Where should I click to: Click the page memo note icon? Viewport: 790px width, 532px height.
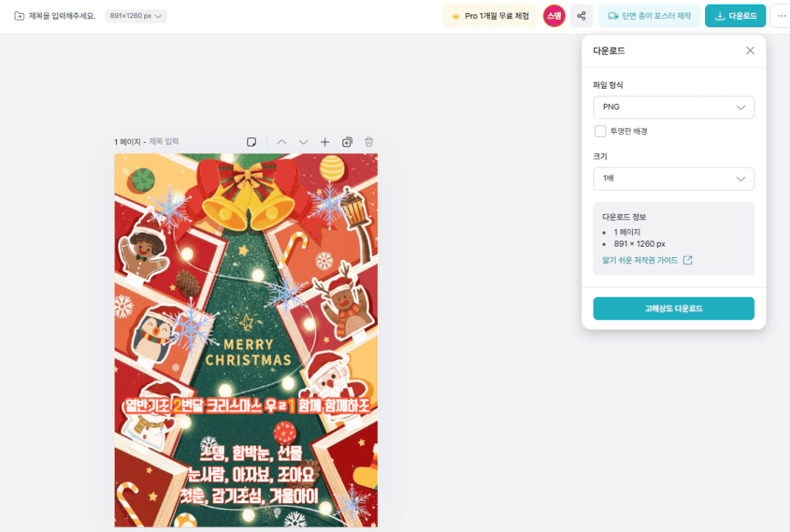(251, 142)
